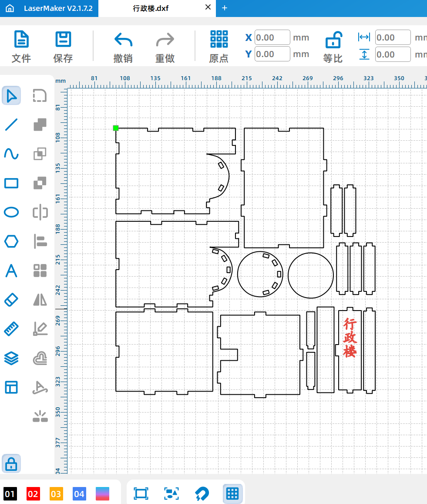Image resolution: width=427 pixels, height=504 pixels.
Task: Click the layout panel icon
Action: [x=11, y=387]
